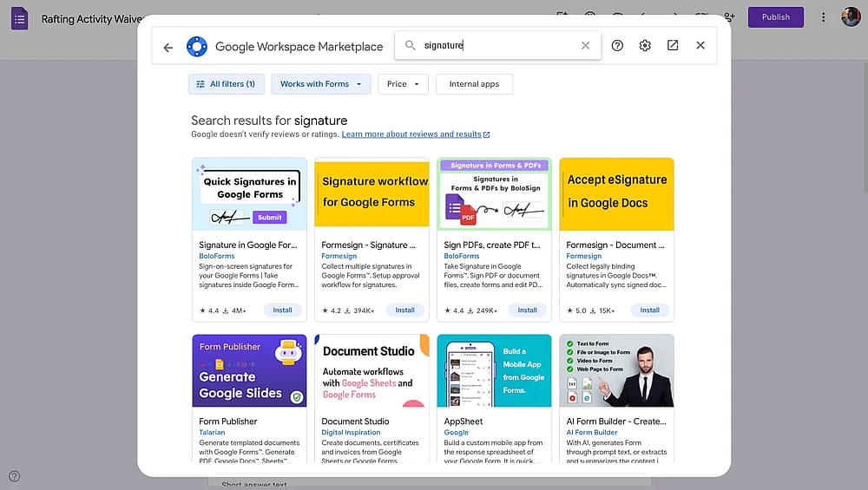Open Learn more about reviews and results link
This screenshot has height=490, width=868.
tap(415, 134)
